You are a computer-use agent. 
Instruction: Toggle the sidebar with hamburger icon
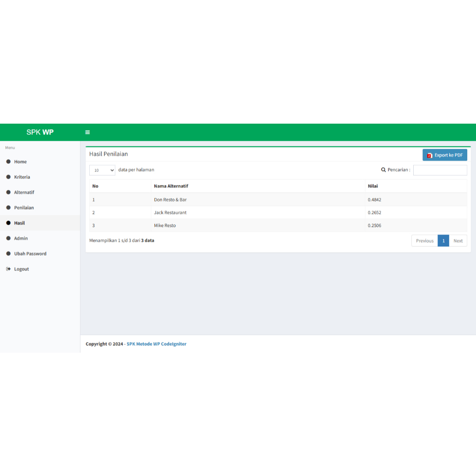(x=87, y=132)
